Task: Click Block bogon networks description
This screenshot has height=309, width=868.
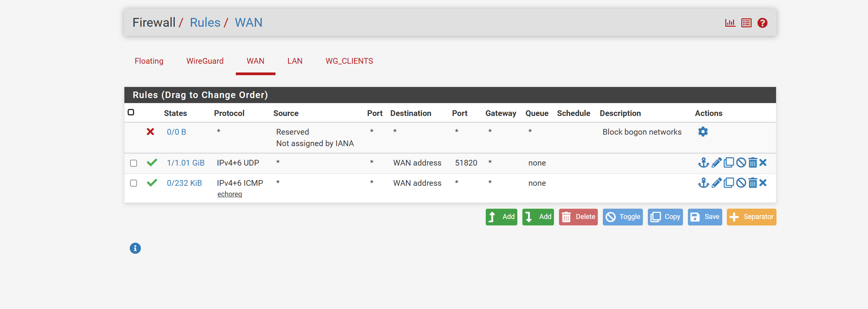Action: tap(642, 132)
